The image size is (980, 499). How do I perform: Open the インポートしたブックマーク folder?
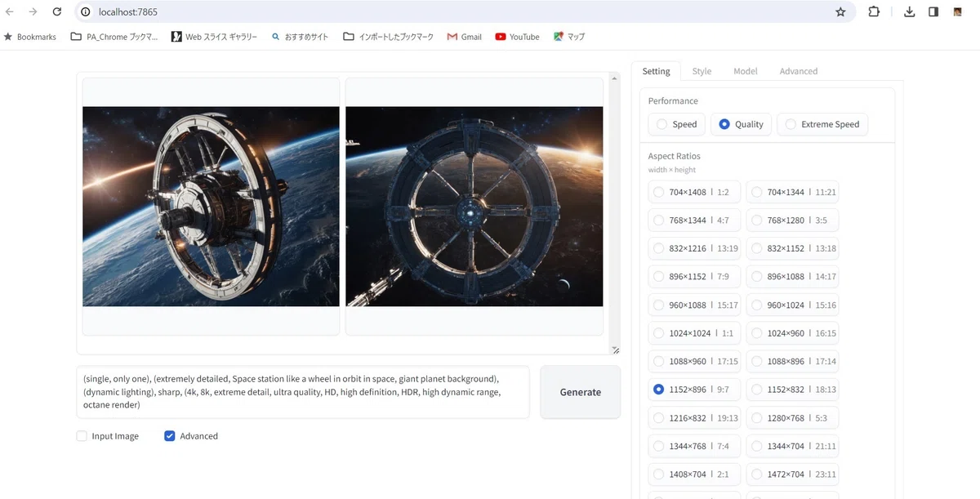[x=388, y=37]
